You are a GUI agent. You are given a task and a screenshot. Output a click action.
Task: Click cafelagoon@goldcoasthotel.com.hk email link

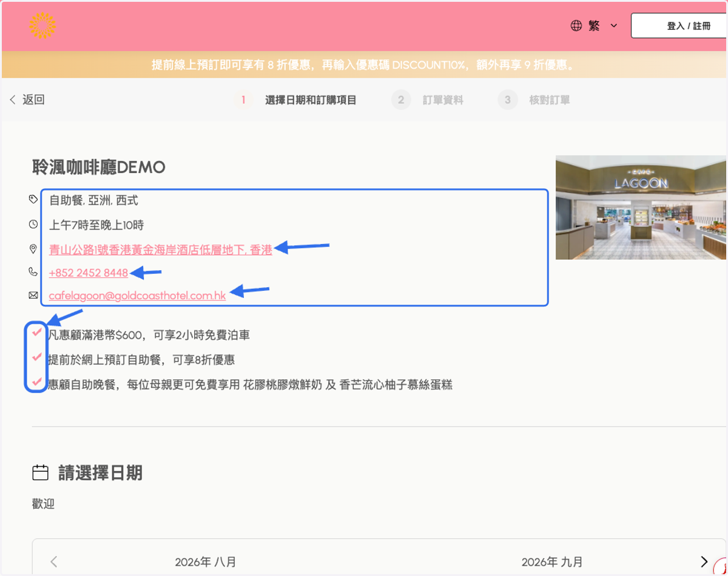137,296
